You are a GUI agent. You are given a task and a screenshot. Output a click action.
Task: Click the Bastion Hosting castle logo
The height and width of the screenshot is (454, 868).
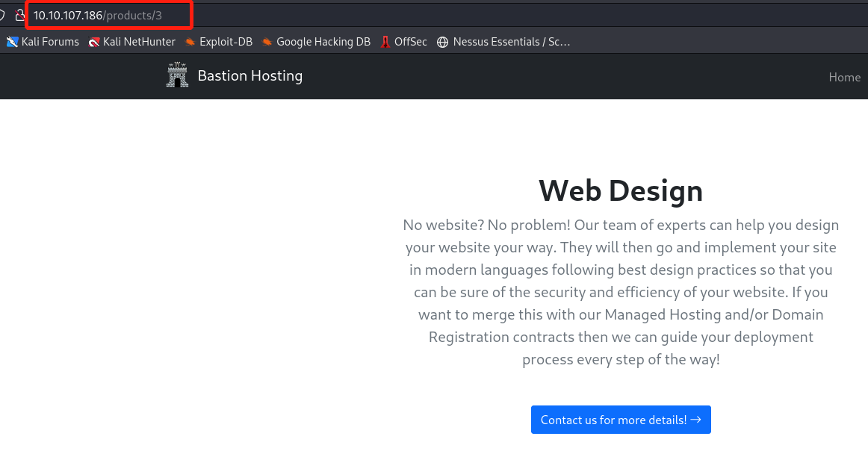click(178, 75)
